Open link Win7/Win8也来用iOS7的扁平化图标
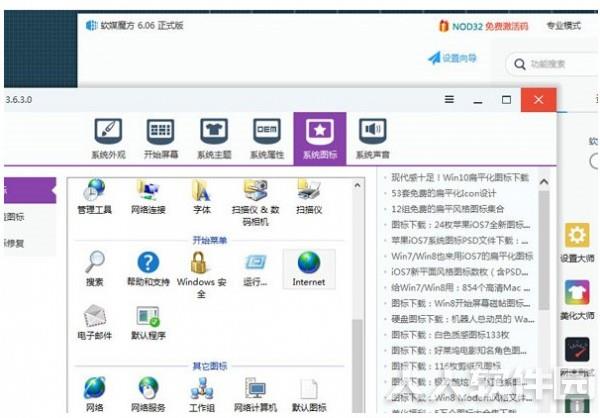The width and height of the screenshot is (600, 418). [462, 256]
